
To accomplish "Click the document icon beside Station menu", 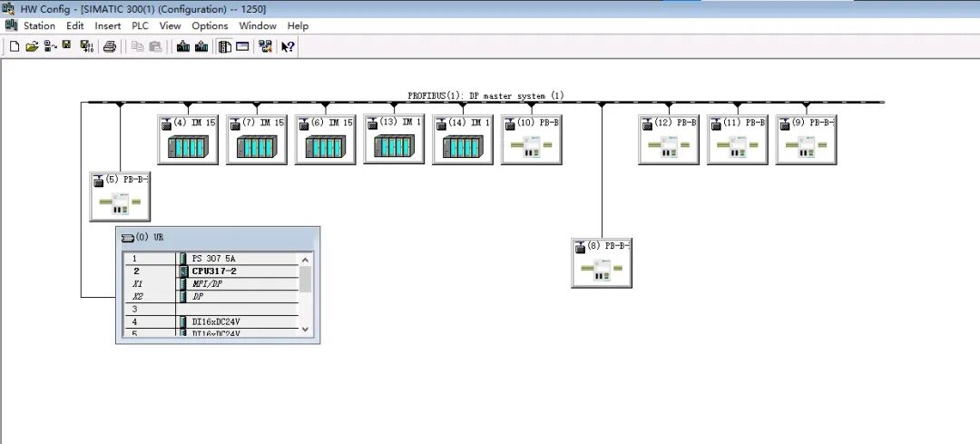I will pos(11,25).
